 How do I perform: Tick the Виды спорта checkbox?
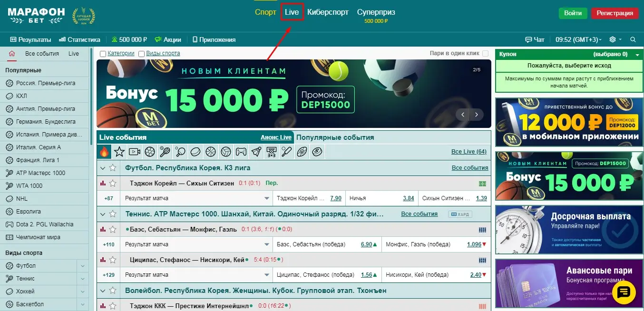coord(141,54)
